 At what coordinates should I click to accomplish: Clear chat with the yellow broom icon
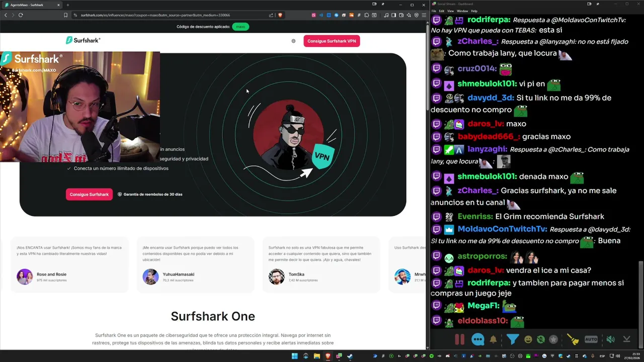[573, 339]
